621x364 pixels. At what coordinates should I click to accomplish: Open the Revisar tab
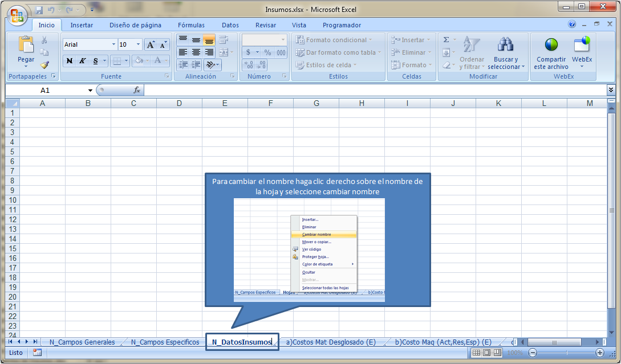tap(266, 25)
